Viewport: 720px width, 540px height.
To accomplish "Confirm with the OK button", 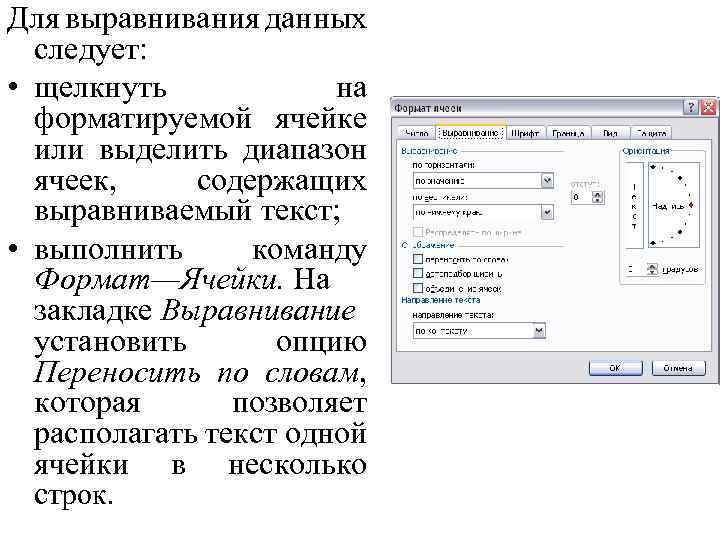I will [x=615, y=368].
